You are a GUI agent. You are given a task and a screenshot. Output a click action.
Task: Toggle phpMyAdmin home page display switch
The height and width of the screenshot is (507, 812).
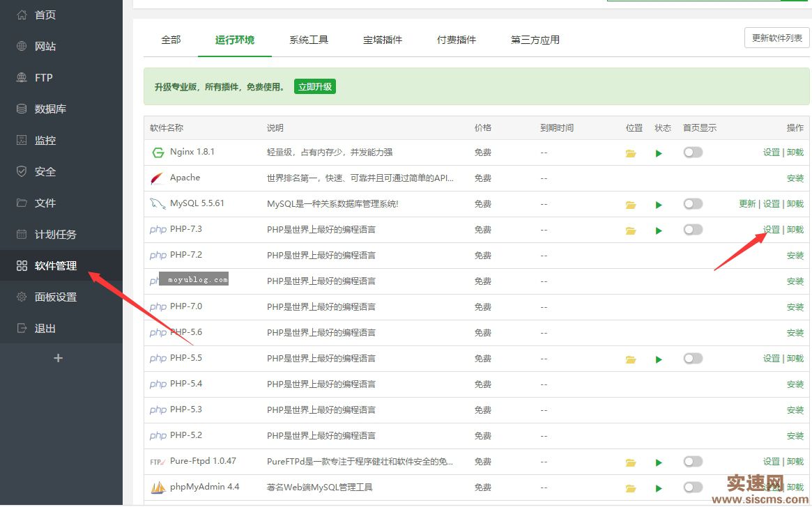693,487
